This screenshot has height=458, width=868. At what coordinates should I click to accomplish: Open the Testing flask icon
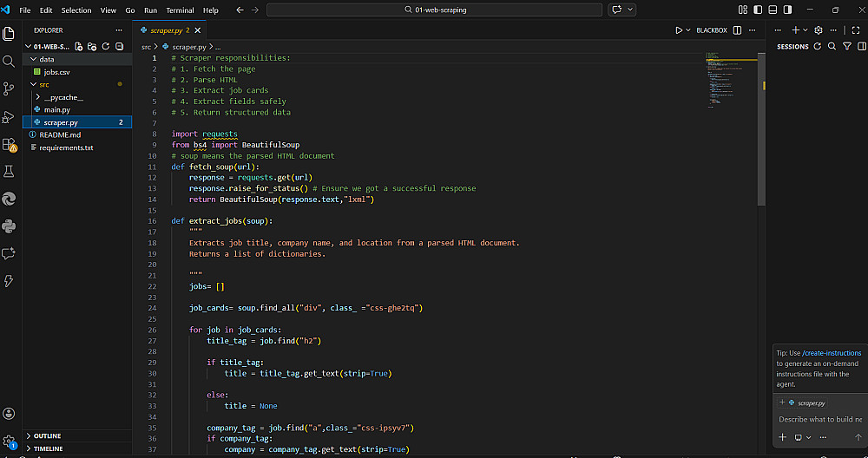tap(10, 171)
